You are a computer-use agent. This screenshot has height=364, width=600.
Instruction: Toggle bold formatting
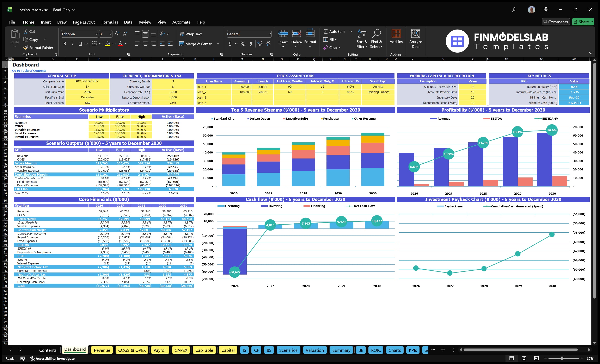[65, 44]
